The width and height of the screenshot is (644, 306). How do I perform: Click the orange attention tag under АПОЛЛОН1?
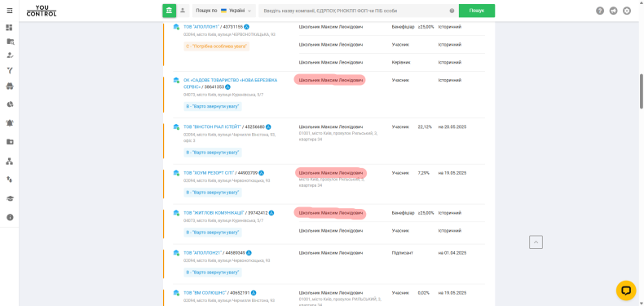(217, 47)
